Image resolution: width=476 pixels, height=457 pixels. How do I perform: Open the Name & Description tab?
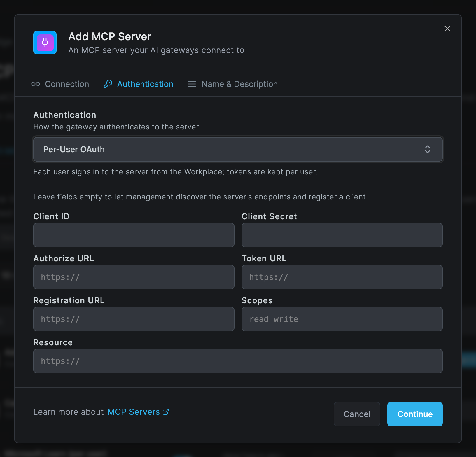[233, 84]
